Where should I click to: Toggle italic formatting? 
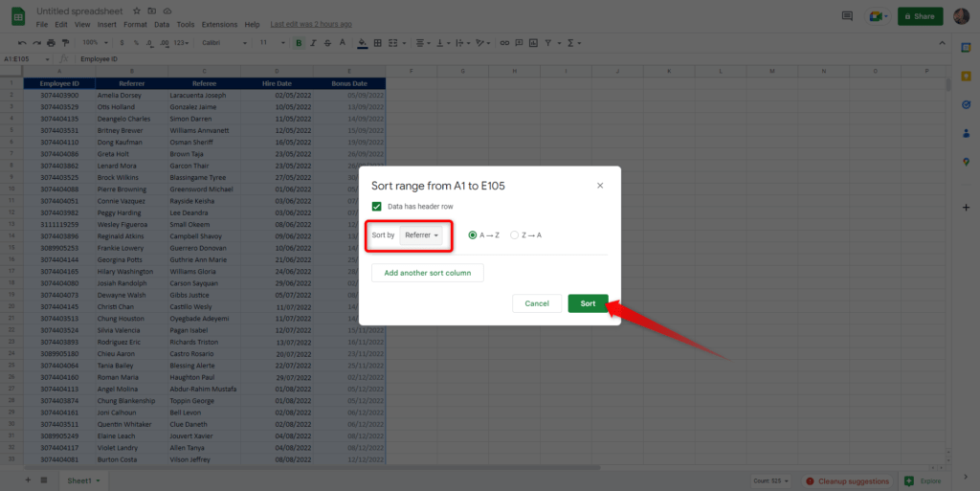pos(313,43)
